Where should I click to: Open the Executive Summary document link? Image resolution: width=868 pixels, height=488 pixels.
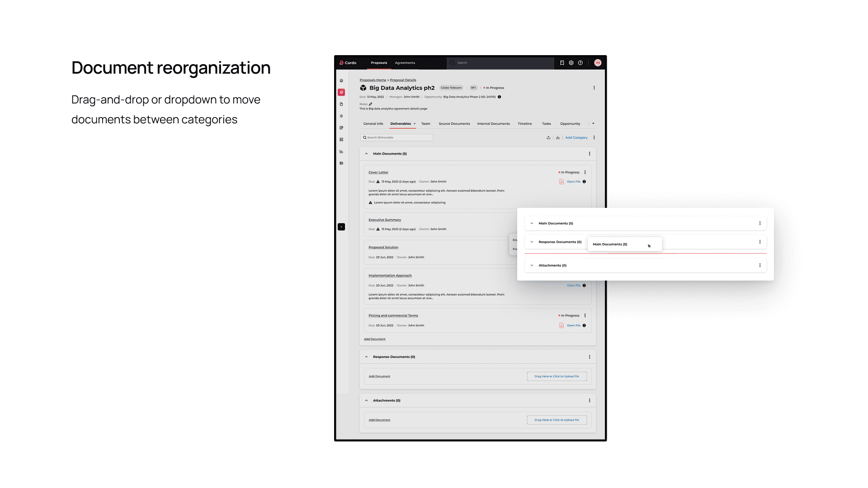(384, 220)
